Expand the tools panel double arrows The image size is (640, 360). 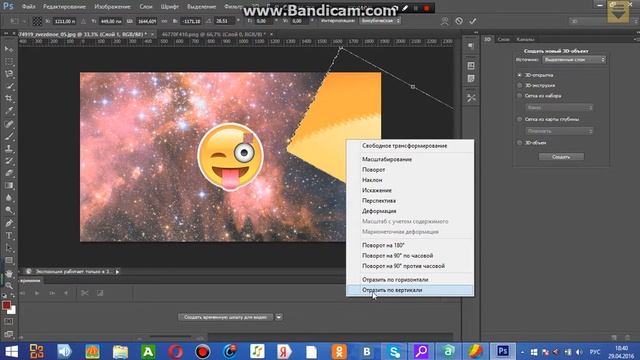point(6,33)
